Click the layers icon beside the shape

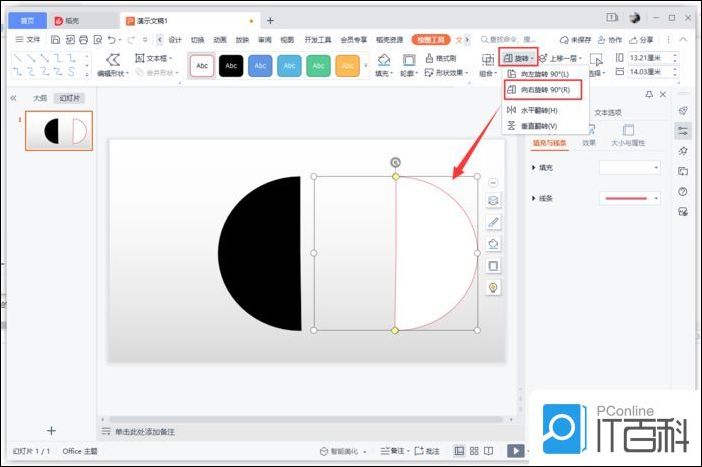pyautogui.click(x=493, y=201)
